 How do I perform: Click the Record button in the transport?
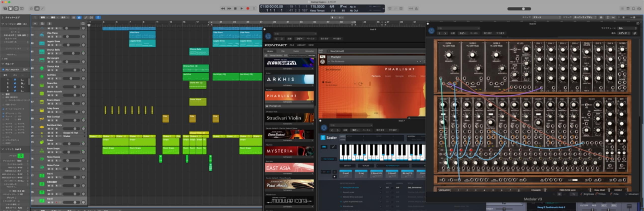click(x=248, y=9)
